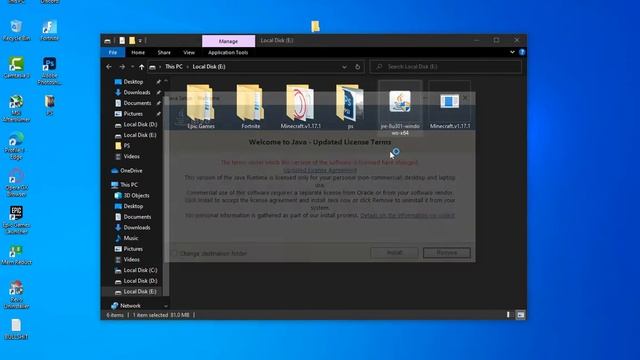Select the ps folder in Explorer
The image size is (640, 360).
[350, 107]
